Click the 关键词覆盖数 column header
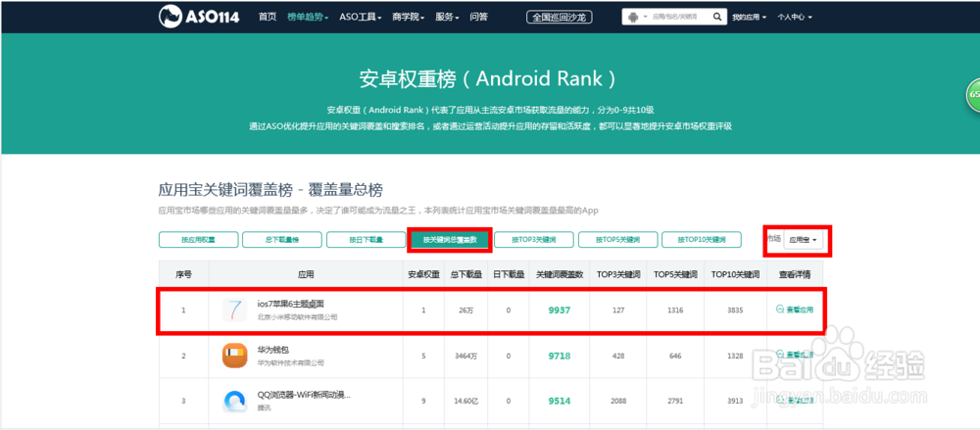980x430 pixels. coord(560,274)
